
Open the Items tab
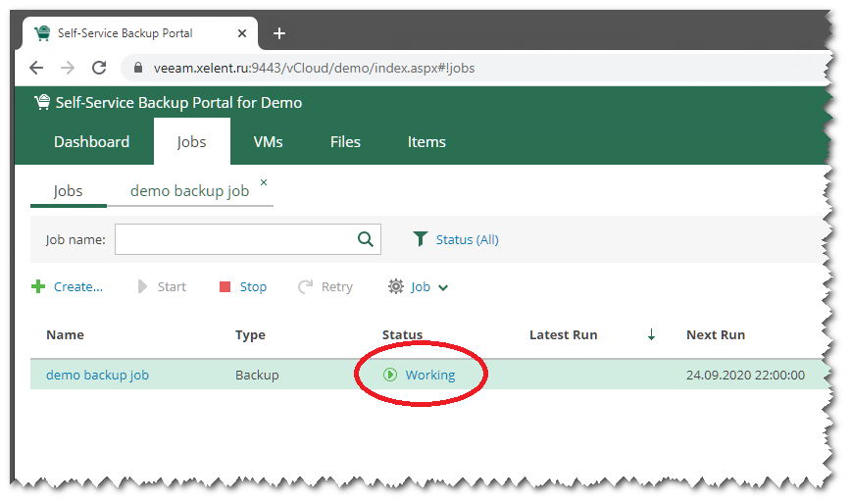click(x=426, y=142)
